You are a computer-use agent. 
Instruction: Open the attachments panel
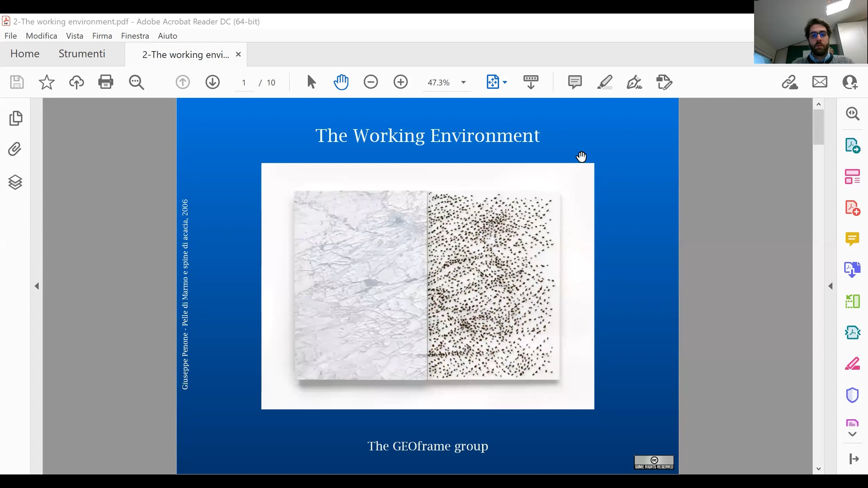point(15,149)
